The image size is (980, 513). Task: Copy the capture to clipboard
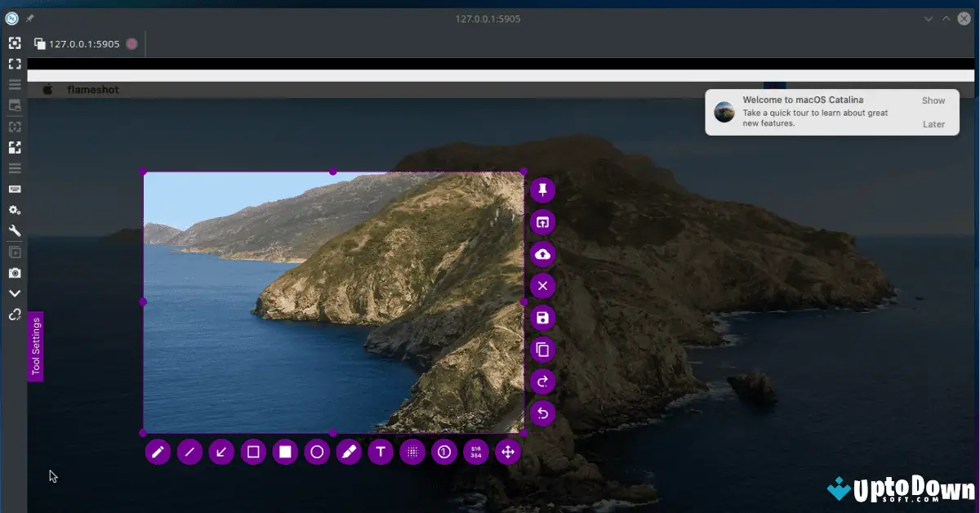coord(542,350)
